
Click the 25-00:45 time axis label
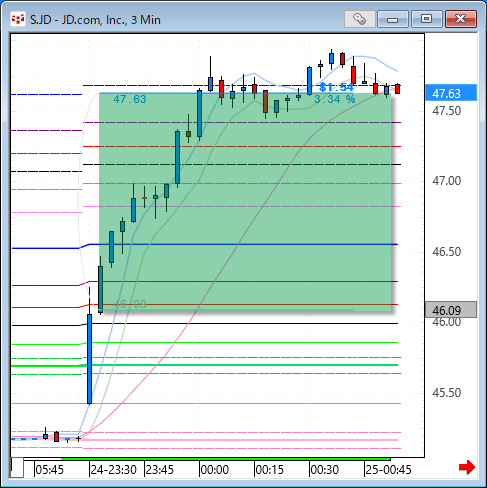(x=388, y=470)
